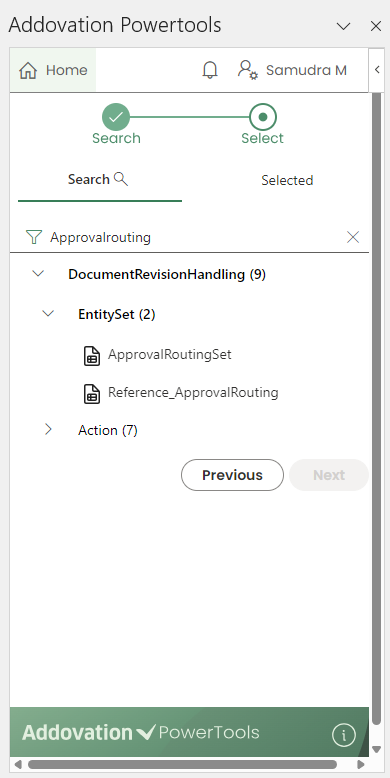Collapse the DocumentRevisionHandling node
Screen dimensions: 390x778
click(x=38, y=274)
